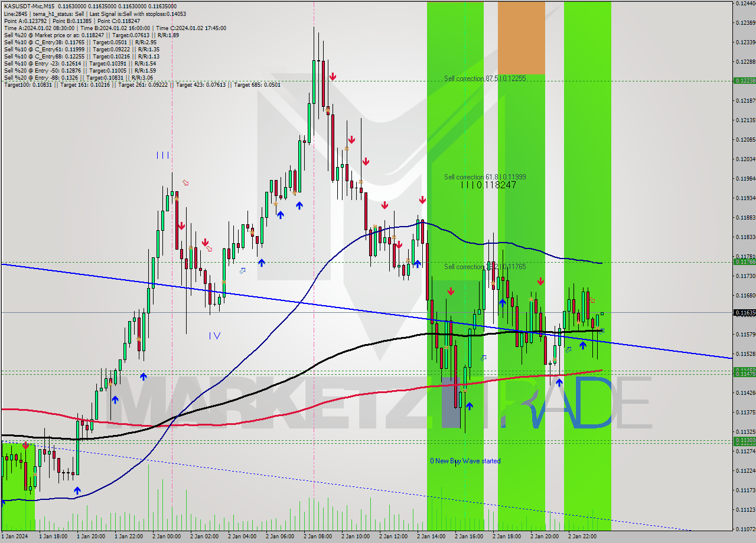Click the '1 Jan 22:00' time axis label
756x543 pixels.
pos(128,537)
